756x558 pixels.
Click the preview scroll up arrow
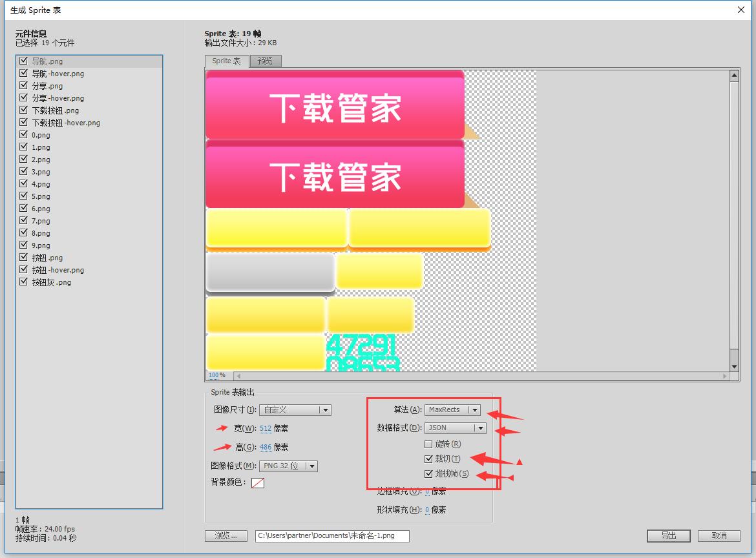click(734, 75)
